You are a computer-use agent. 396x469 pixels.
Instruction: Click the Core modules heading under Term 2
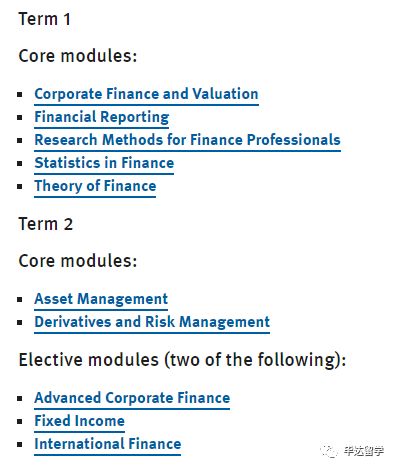78,261
